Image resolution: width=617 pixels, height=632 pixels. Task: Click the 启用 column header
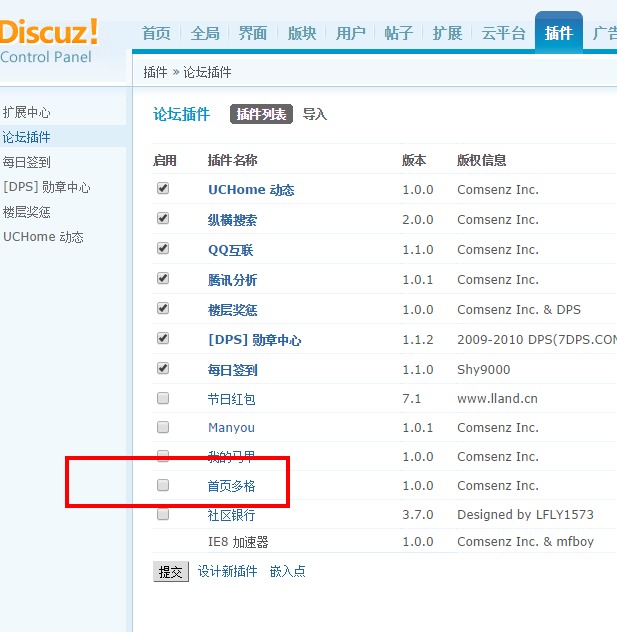165,160
